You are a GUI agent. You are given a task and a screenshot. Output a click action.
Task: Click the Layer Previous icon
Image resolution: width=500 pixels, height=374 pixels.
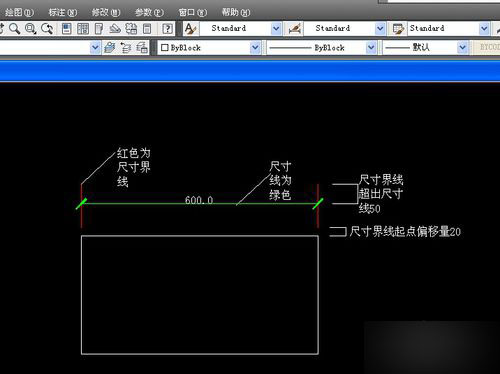point(126,48)
